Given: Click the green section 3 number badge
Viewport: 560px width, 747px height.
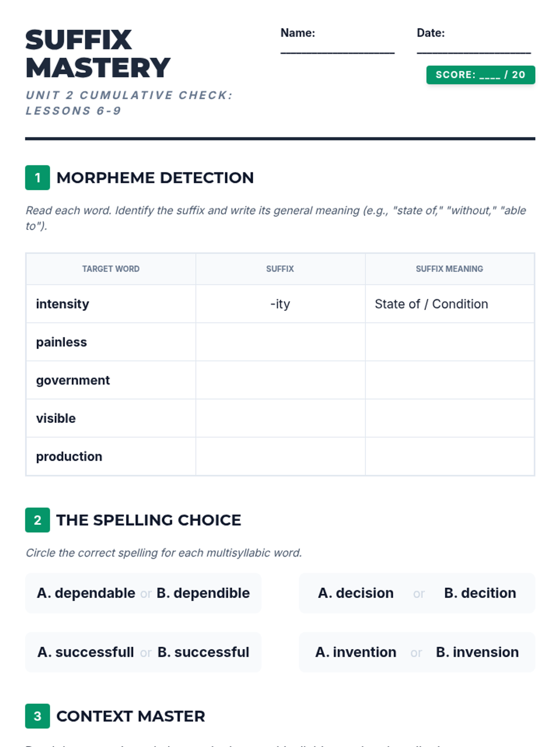Looking at the screenshot, I should click(37, 716).
